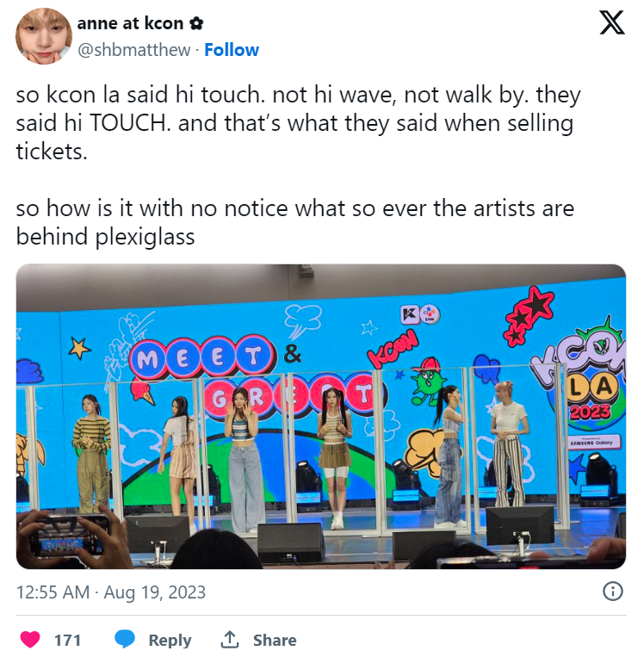Open the tweet info circle icon
Image resolution: width=644 pixels, height=657 pixels.
pos(612,592)
